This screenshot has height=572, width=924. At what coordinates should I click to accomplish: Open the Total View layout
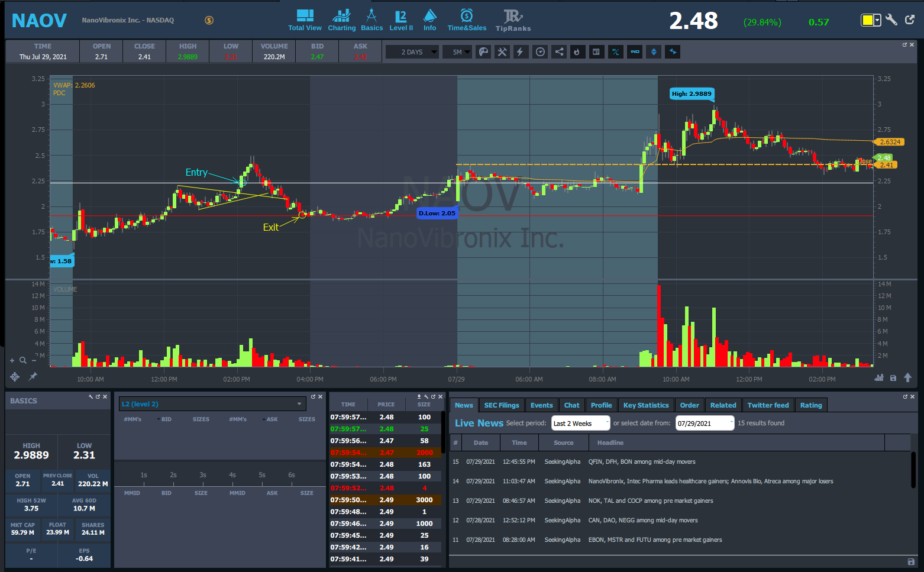(305, 20)
